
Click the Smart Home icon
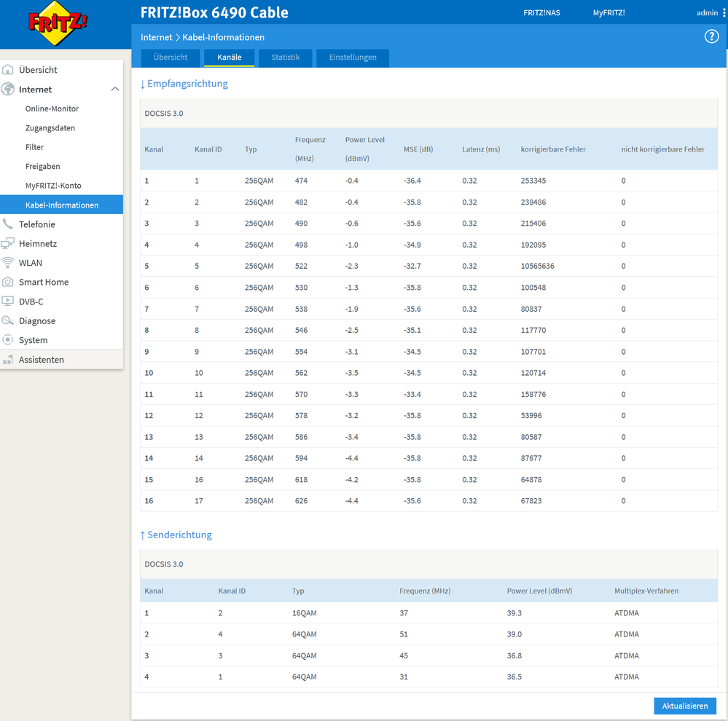click(8, 282)
